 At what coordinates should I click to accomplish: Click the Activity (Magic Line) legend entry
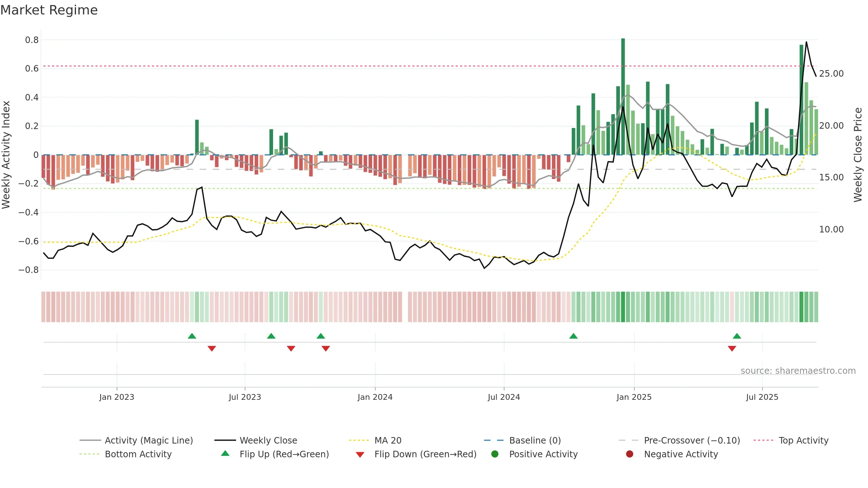pos(136,440)
